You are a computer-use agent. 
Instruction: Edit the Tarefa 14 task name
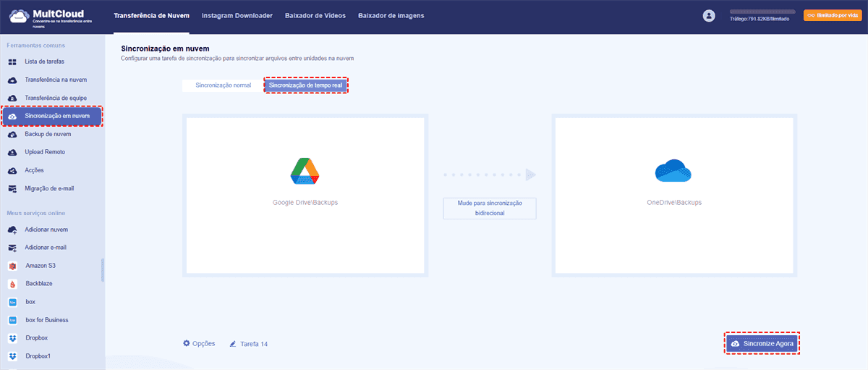(255, 344)
